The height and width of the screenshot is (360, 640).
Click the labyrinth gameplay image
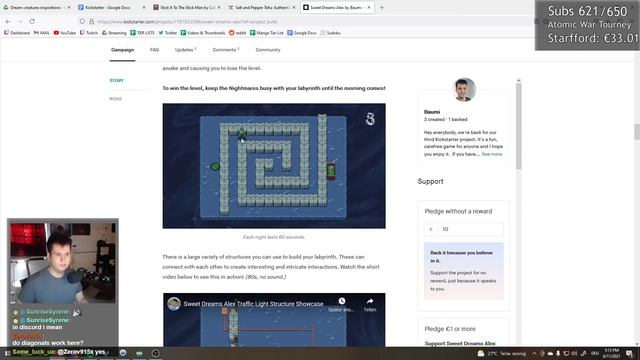[x=274, y=166]
